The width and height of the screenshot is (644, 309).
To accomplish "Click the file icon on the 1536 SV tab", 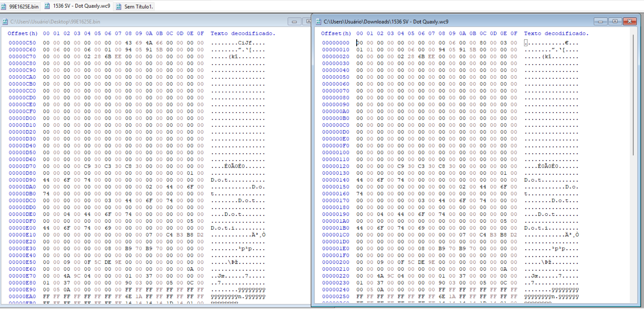I will coord(47,6).
